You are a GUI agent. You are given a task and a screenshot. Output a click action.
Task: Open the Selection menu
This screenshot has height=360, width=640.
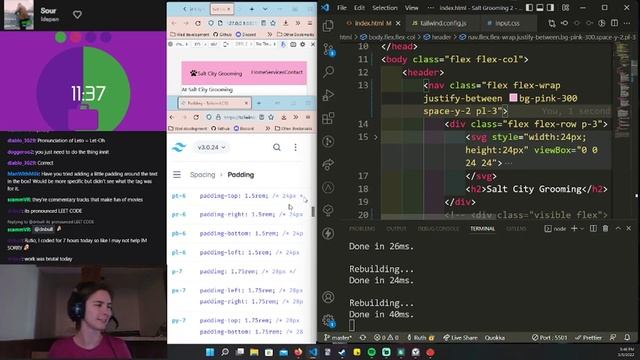click(x=384, y=7)
